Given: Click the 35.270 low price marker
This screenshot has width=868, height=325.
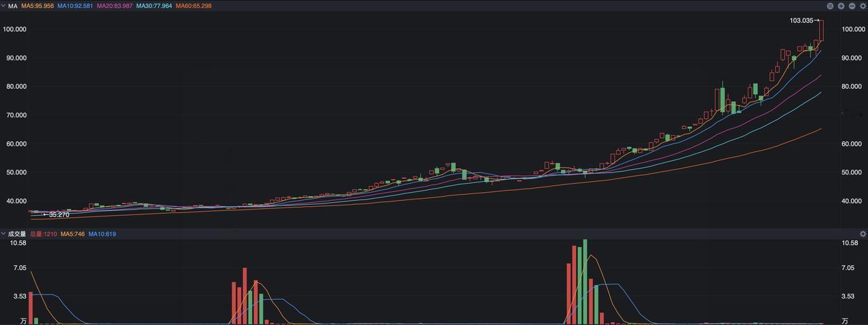Looking at the screenshot, I should tap(59, 214).
